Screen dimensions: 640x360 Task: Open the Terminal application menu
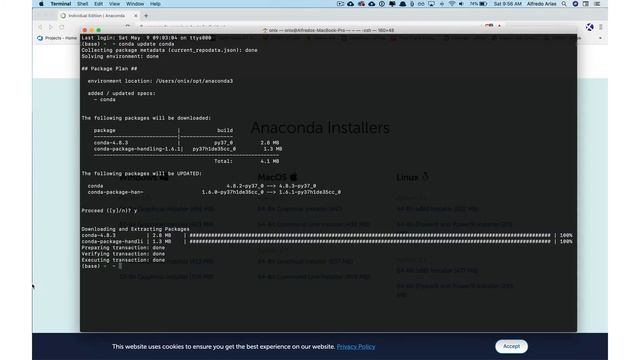60,4
